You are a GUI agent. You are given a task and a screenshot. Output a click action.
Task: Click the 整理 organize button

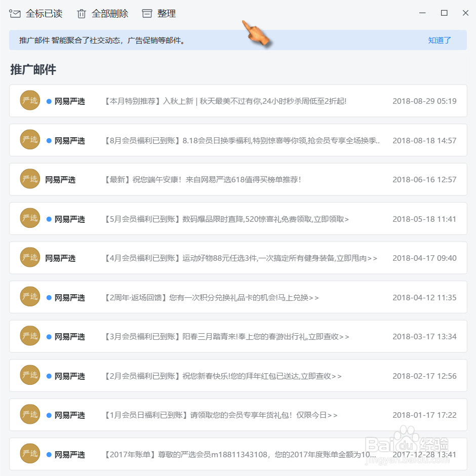[167, 14]
